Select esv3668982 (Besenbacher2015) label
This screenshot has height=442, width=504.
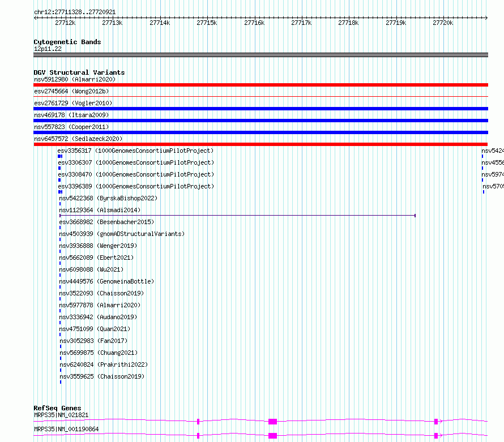tap(106, 222)
